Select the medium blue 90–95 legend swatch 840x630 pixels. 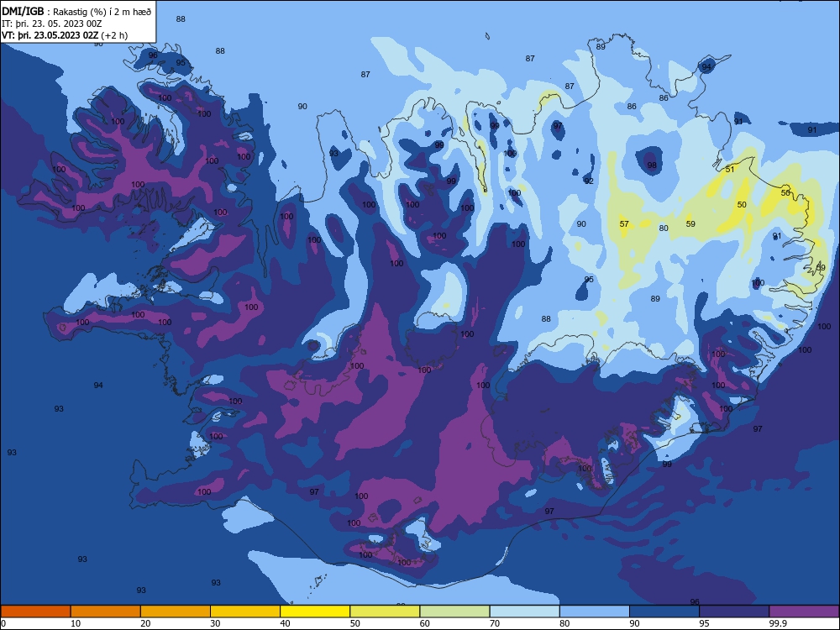(x=664, y=612)
